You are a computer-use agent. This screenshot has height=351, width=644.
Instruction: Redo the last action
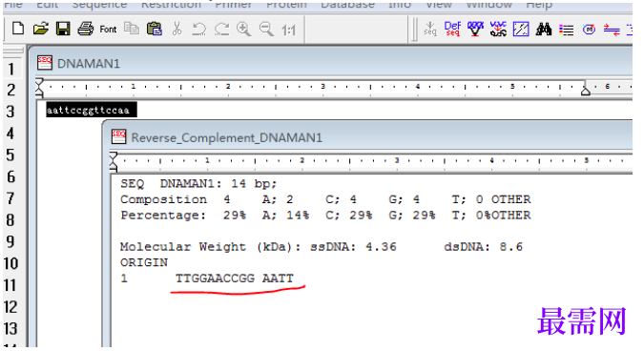click(221, 29)
